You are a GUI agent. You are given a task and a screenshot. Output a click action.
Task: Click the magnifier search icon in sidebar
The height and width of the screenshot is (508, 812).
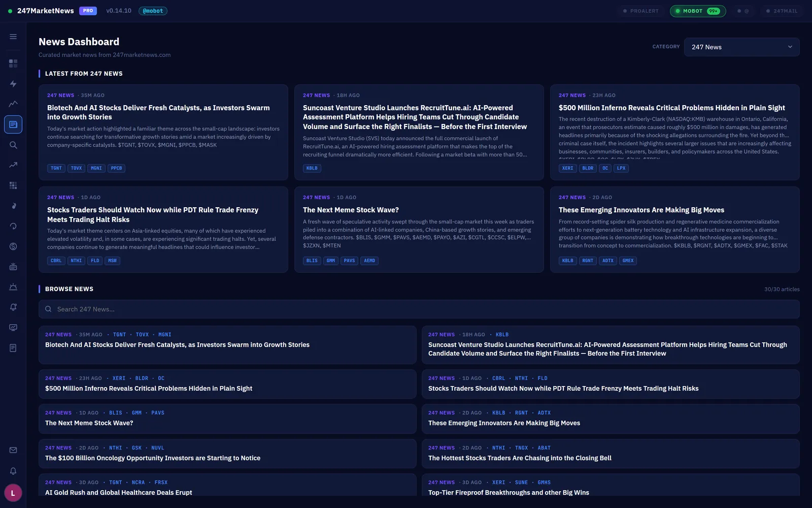pyautogui.click(x=13, y=145)
